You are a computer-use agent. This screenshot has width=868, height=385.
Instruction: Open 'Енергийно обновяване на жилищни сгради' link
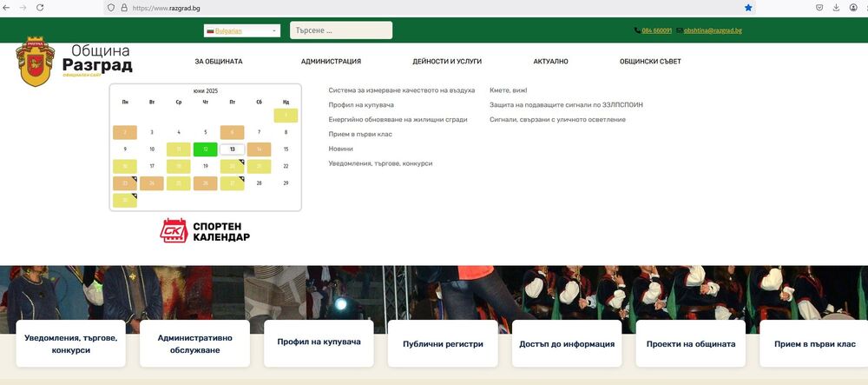[398, 119]
